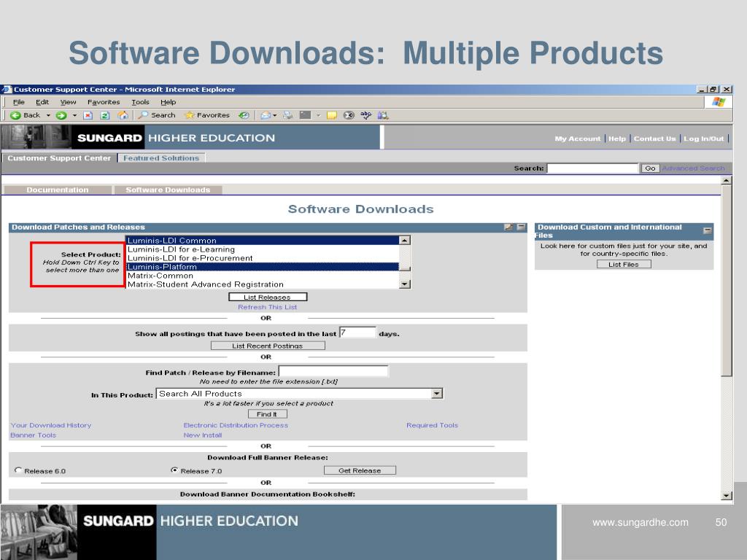Select the Release 7.0 radio button
Viewport: 747px width, 560px height.
coord(174,470)
